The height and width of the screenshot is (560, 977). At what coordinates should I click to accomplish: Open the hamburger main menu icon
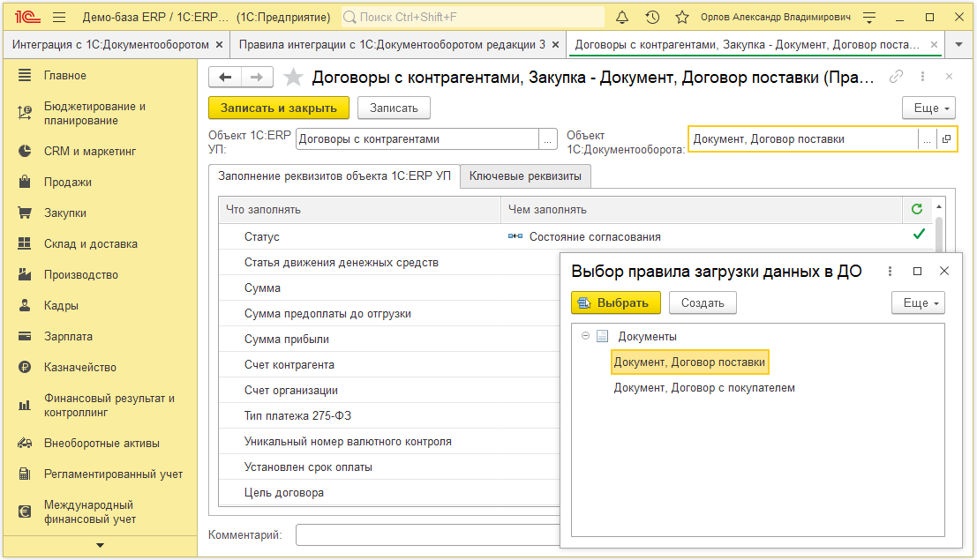pos(59,18)
